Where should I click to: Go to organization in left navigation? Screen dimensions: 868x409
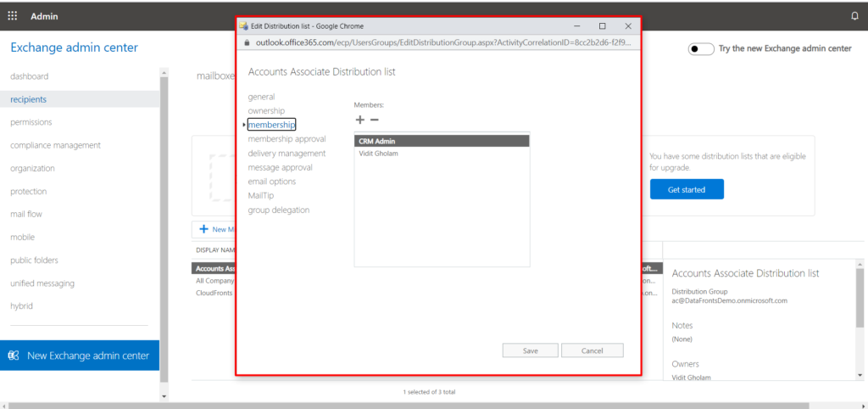[32, 168]
